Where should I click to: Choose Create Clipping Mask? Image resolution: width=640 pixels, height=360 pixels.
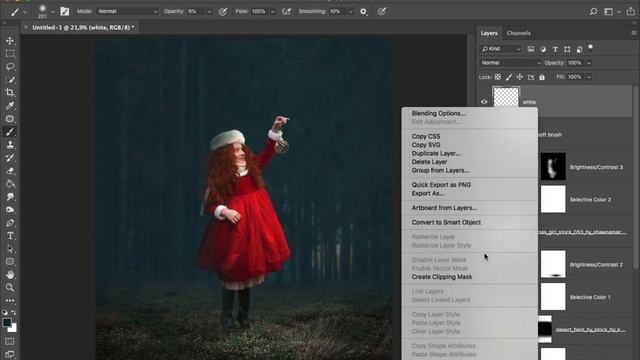pos(442,277)
